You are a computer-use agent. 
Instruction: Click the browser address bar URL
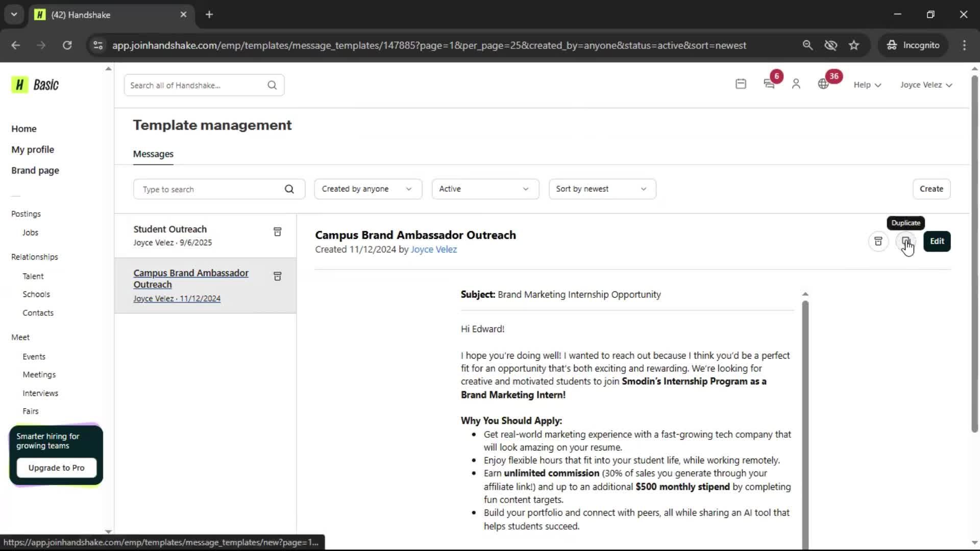[x=429, y=45]
